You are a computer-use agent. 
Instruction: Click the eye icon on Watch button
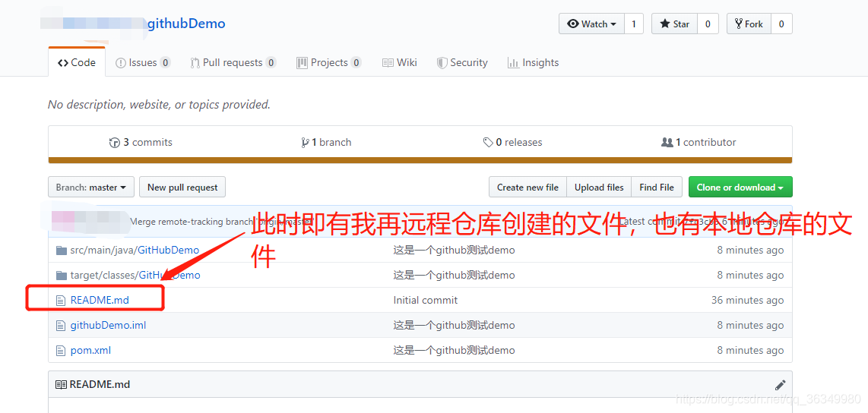(x=573, y=24)
